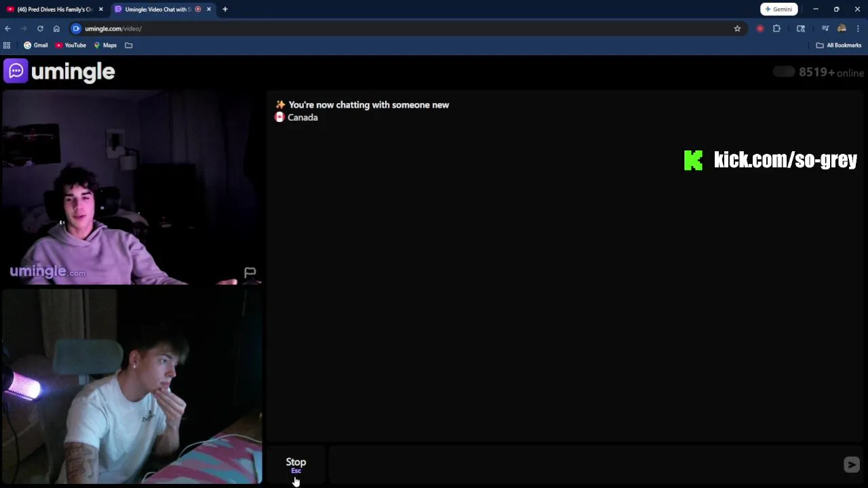Click the browser forward arrow
Screen dimensions: 868x488
24,28
